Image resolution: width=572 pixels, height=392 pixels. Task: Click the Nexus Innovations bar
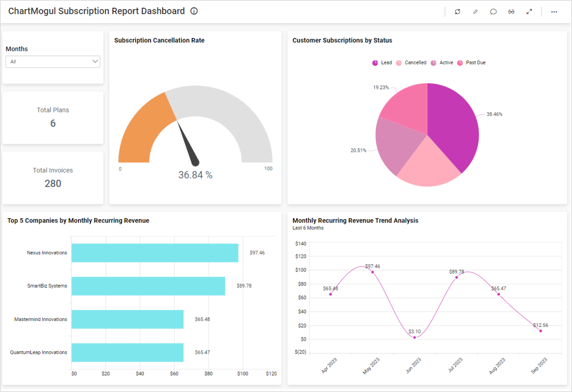tap(155, 253)
